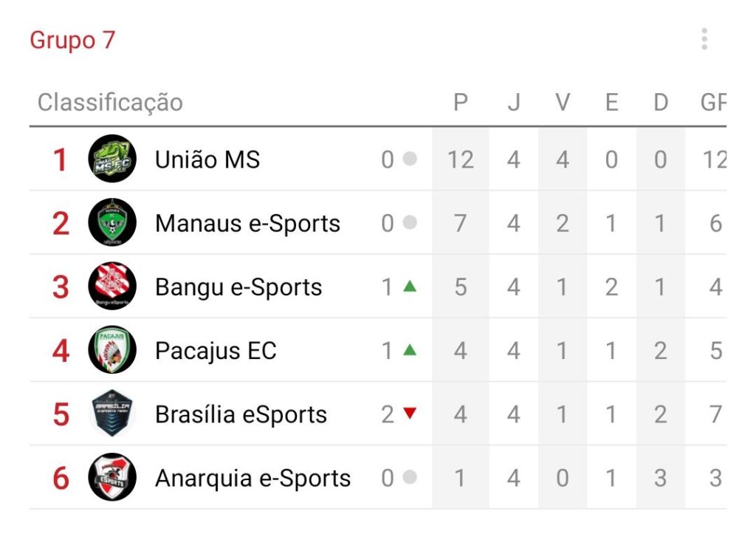Click the Manaus e-Sports team crest
Screen dimensions: 756x534
pos(112,222)
